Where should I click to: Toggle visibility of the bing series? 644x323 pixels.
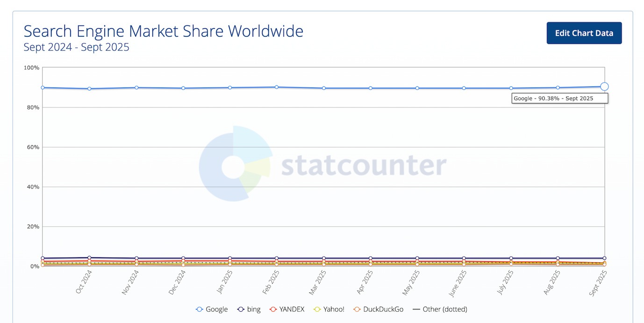(249, 309)
